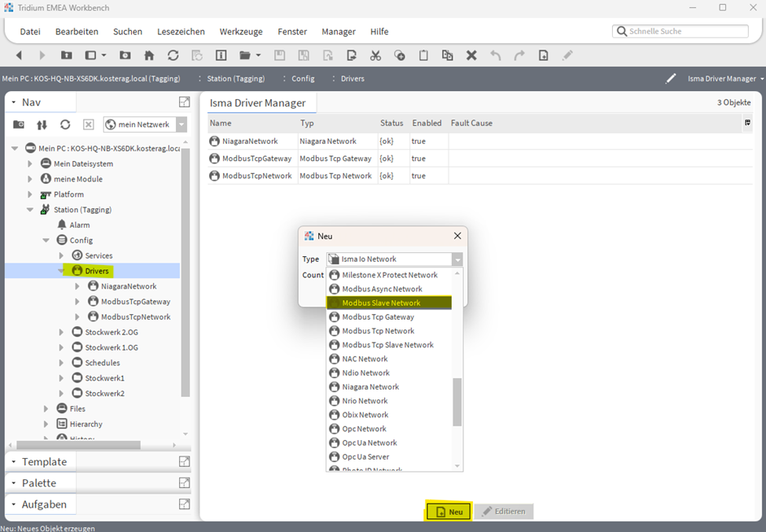Click the Nav refresh tree icon
The width and height of the screenshot is (766, 532).
tap(65, 125)
